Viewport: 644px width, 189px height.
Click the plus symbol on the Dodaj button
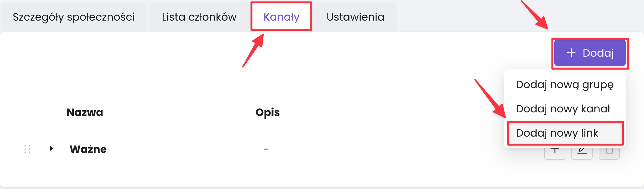571,53
